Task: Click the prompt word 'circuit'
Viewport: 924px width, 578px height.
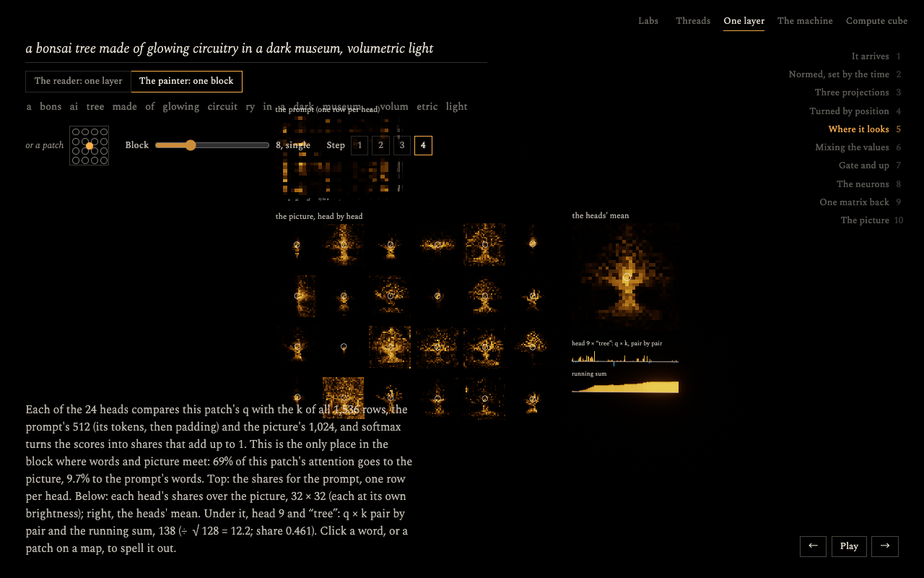Action: 222,107
